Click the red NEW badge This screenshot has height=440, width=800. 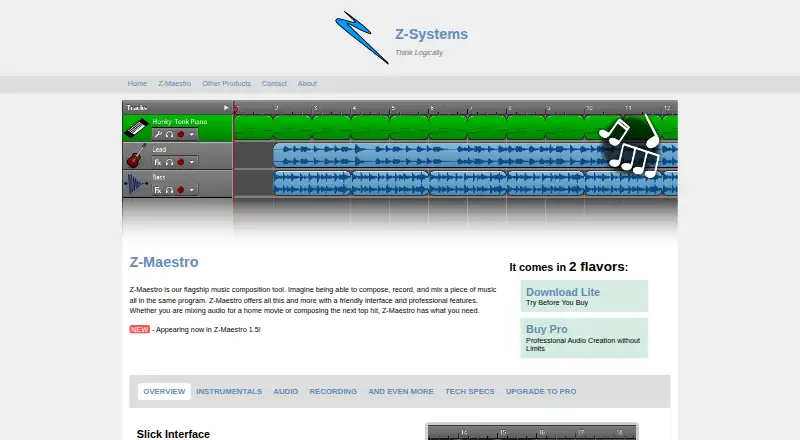pos(139,329)
